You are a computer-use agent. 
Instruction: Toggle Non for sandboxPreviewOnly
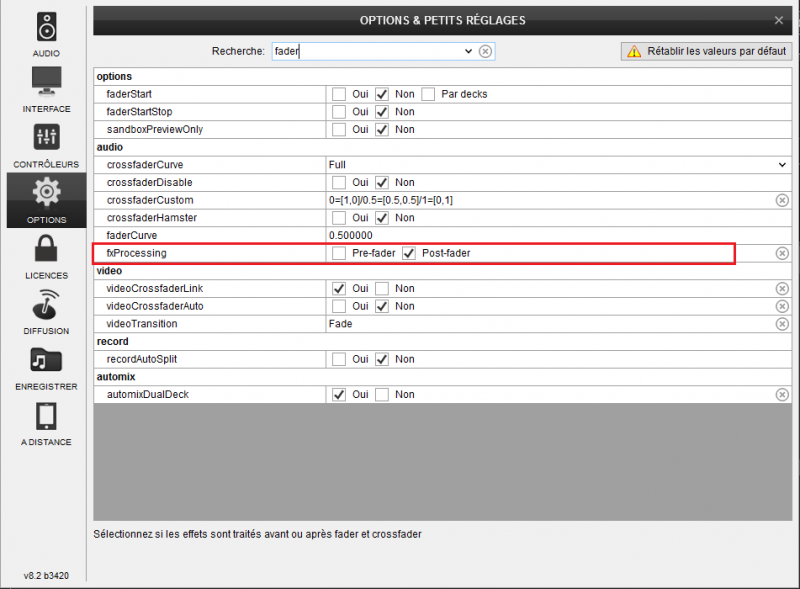[382, 130]
